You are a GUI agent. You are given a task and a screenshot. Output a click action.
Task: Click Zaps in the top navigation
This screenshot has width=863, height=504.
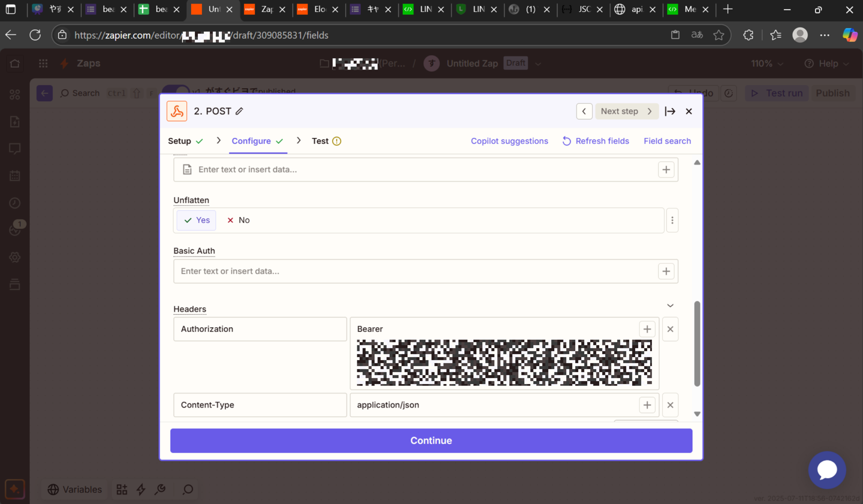click(x=88, y=64)
